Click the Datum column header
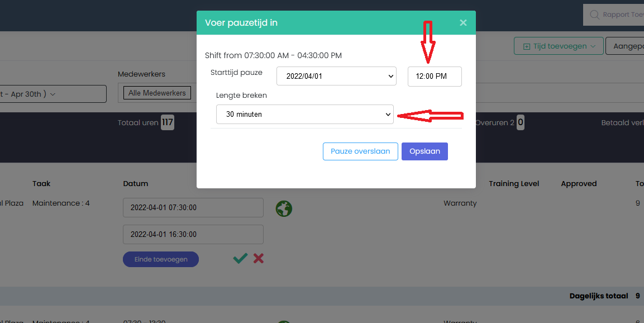 [135, 183]
